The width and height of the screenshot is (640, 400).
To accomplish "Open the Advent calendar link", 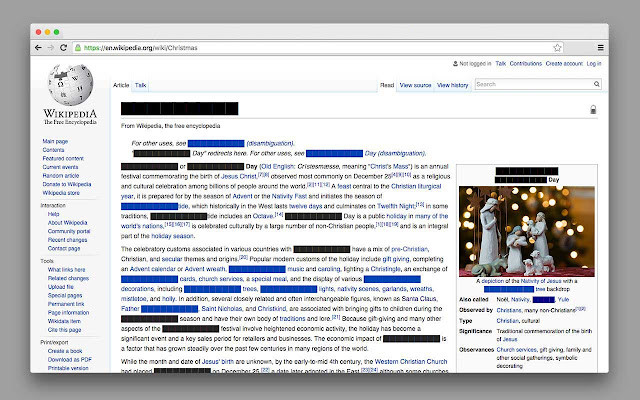I will (153, 269).
